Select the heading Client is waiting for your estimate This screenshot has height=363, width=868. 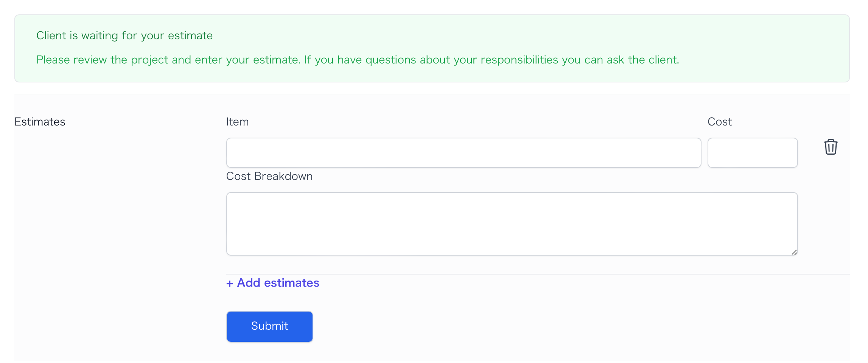[124, 35]
